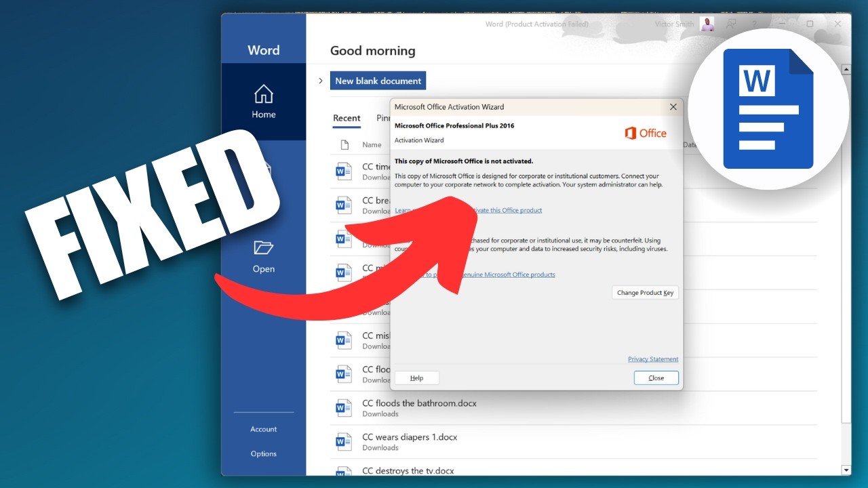
Task: Create a New blank document
Action: point(378,81)
